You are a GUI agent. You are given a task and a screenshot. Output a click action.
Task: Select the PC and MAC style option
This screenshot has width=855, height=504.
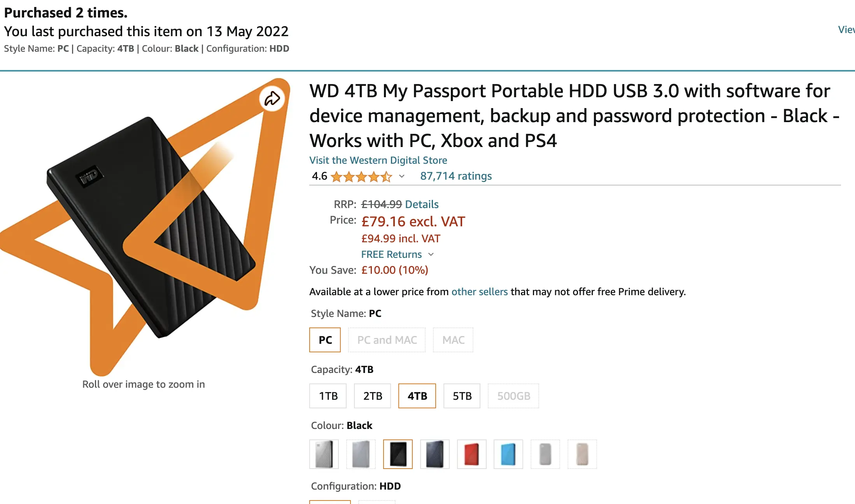(387, 340)
